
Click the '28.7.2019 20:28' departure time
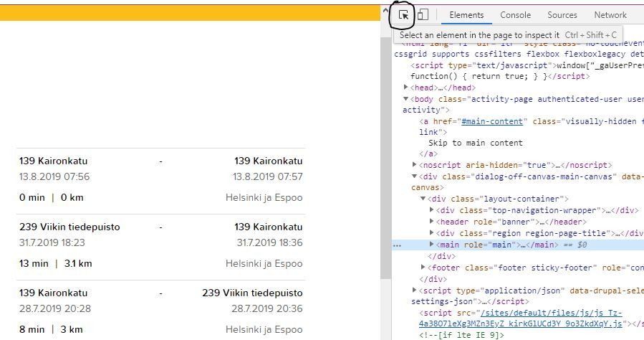point(55,308)
